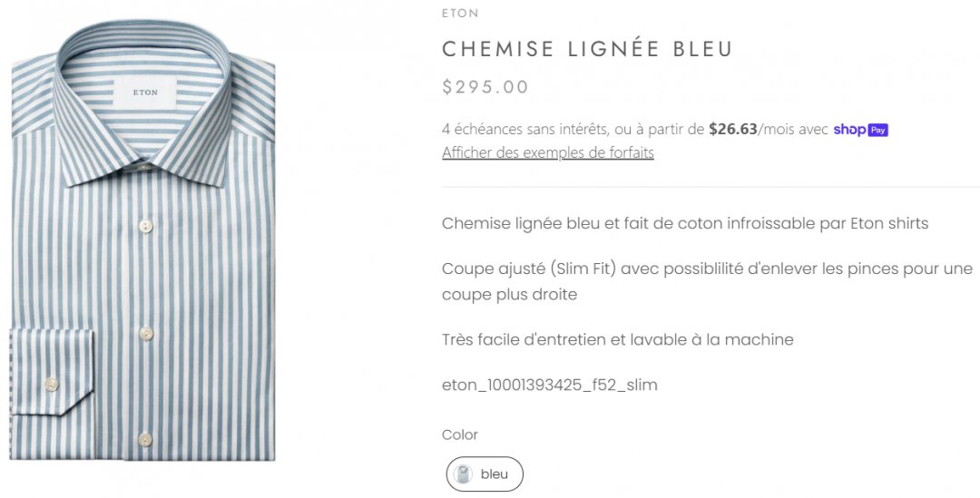Open "Afficher des exemples de forfaits" link
This screenshot has width=980, height=498.
(547, 152)
